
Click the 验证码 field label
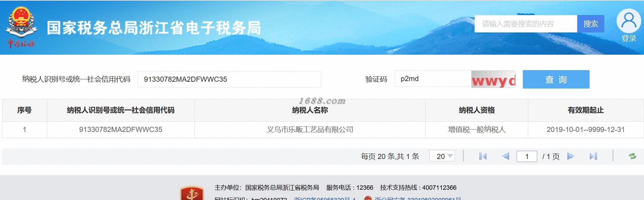376,79
